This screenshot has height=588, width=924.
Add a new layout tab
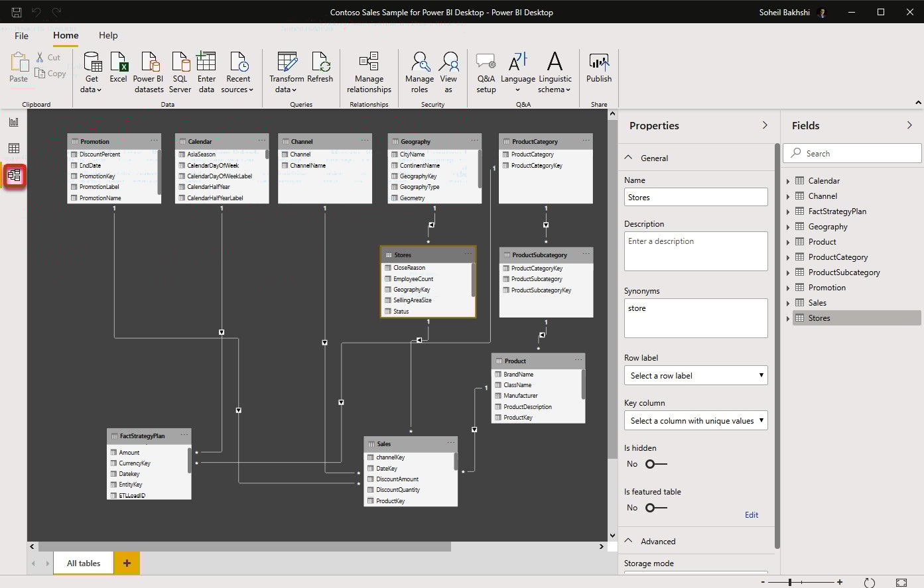tap(127, 563)
